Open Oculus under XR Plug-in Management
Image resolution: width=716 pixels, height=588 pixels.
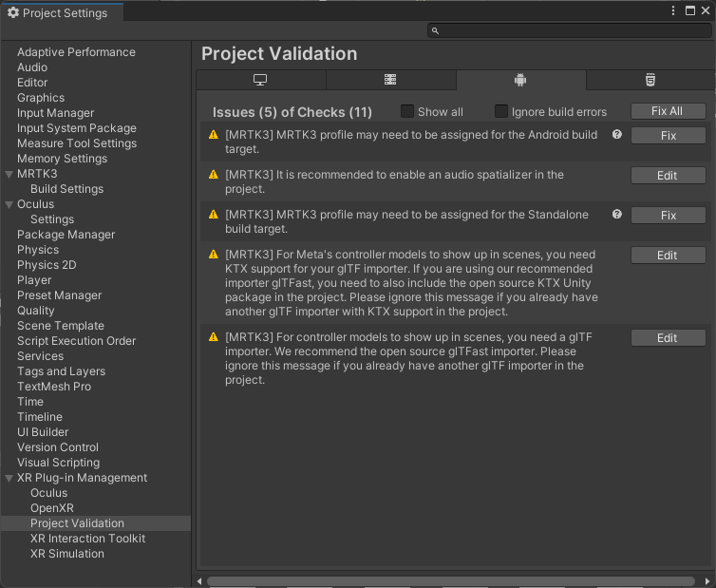coord(48,493)
